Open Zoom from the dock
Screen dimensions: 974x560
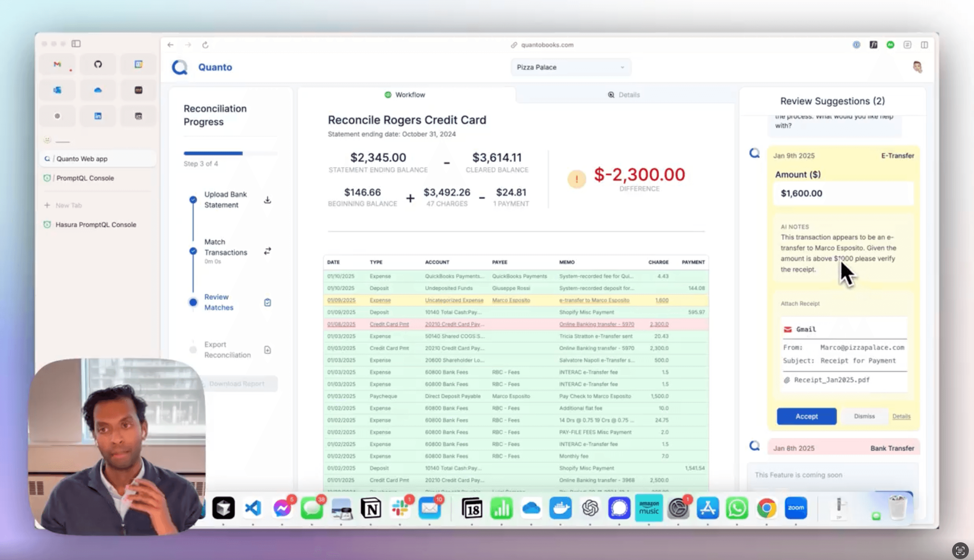pyautogui.click(x=796, y=509)
